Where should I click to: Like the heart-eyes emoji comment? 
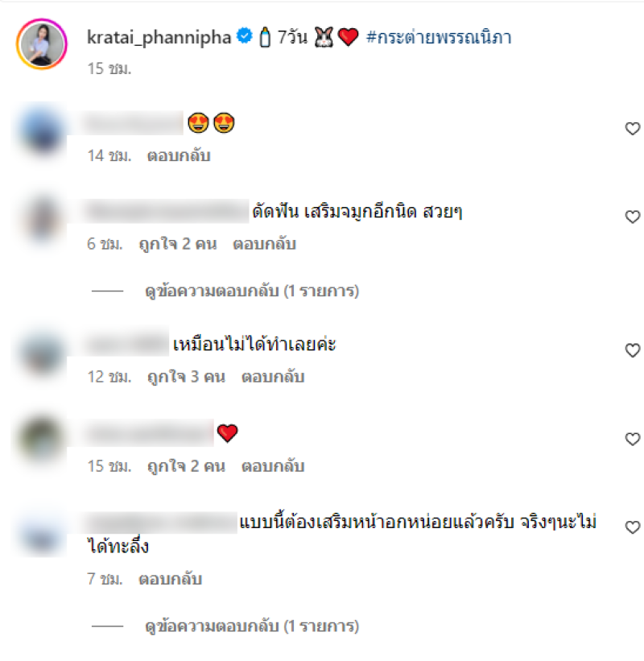(x=632, y=129)
